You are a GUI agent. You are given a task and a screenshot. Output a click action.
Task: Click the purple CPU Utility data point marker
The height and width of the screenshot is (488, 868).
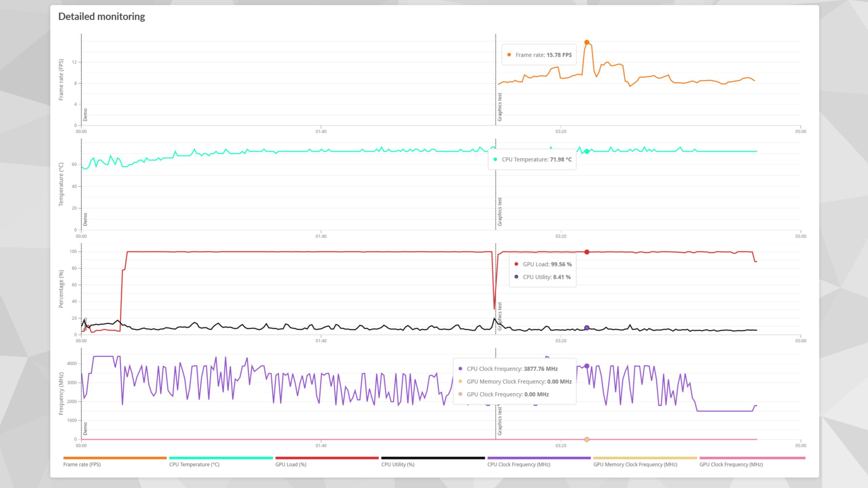pos(587,328)
